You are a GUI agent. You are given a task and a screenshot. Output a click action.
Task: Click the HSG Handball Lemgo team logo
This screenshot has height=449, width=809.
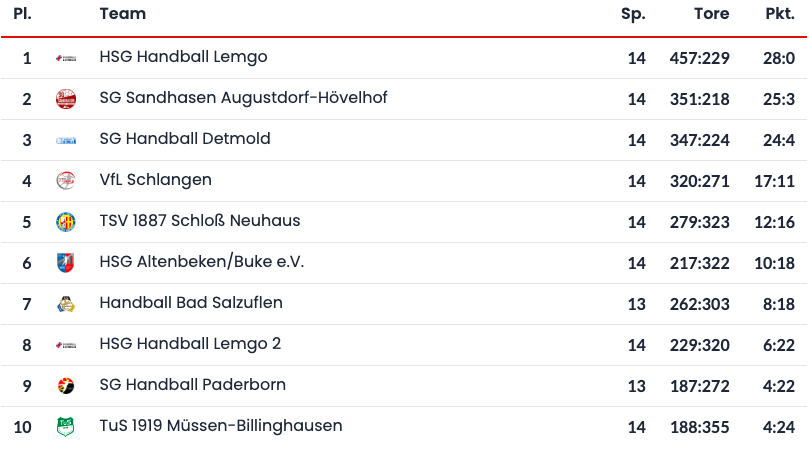(66, 59)
